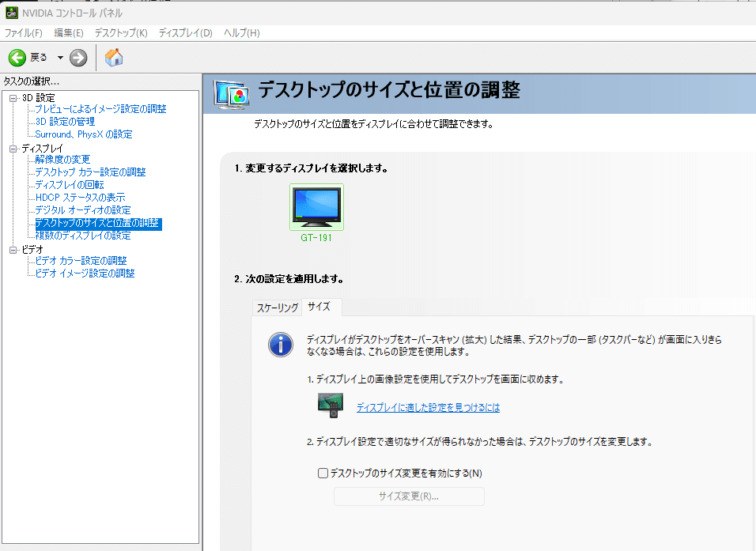The width and height of the screenshot is (756, 551).
Task: Enable デスクトップのサイズ変更を有効にする checkbox
Action: [x=323, y=473]
